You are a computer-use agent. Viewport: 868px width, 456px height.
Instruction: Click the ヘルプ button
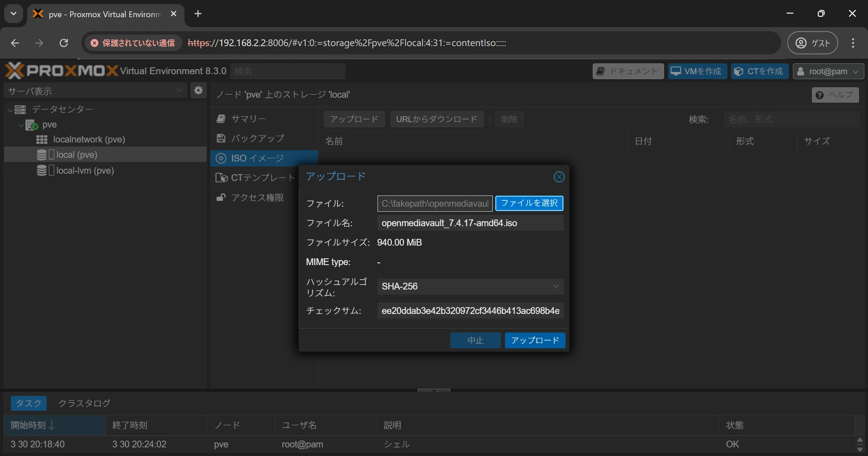(835, 95)
